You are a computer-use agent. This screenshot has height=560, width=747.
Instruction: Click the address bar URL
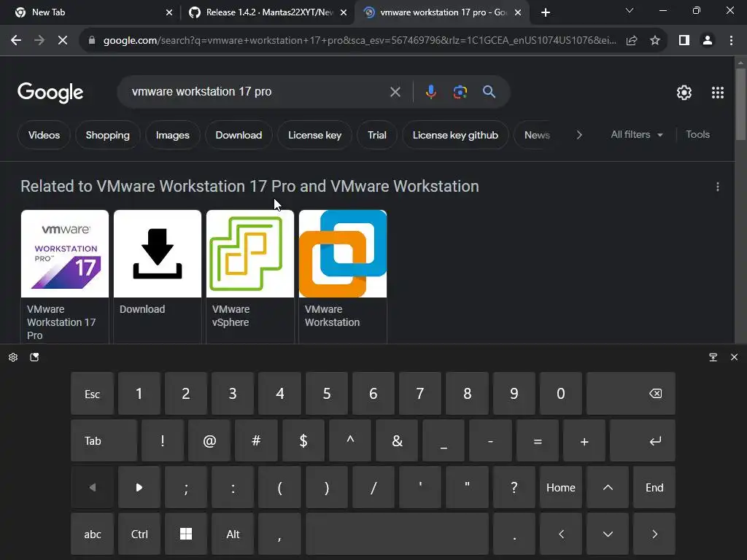(359, 41)
